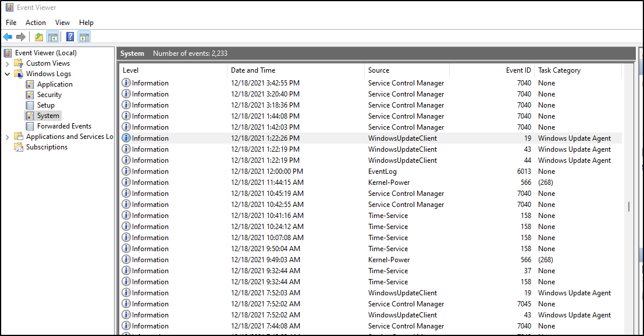The width and height of the screenshot is (644, 336).
Task: Click info icon of the 1:22:26 PM event
Action: (126, 138)
